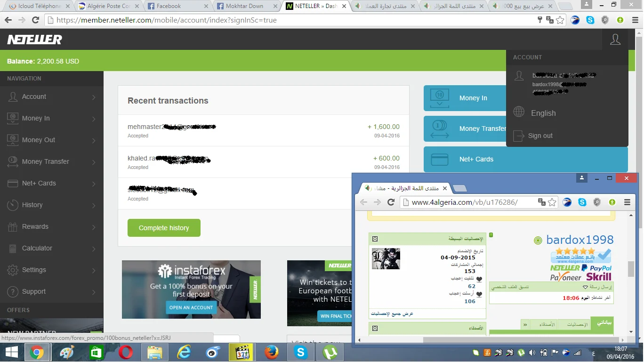Switch to the Facebook tab
The height and width of the screenshot is (362, 644).
coord(177,6)
